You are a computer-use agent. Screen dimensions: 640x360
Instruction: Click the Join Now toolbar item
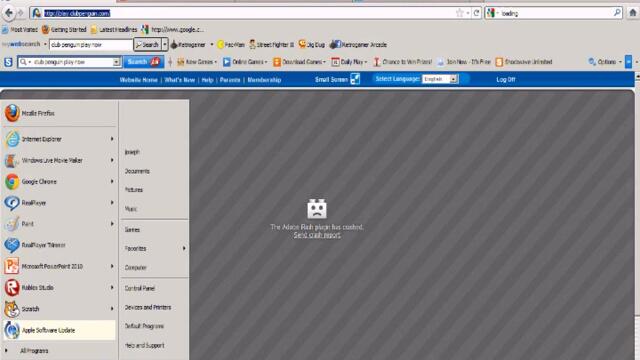(x=464, y=62)
